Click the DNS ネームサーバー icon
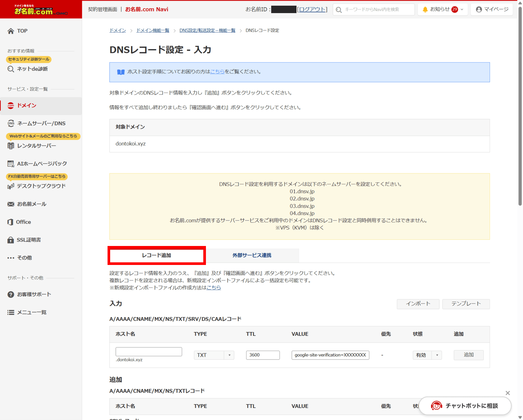Image resolution: width=523 pixels, height=420 pixels. pos(11,123)
